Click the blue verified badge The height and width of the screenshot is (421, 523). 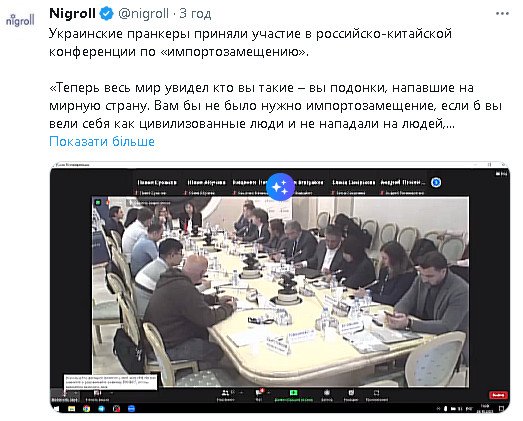point(106,14)
